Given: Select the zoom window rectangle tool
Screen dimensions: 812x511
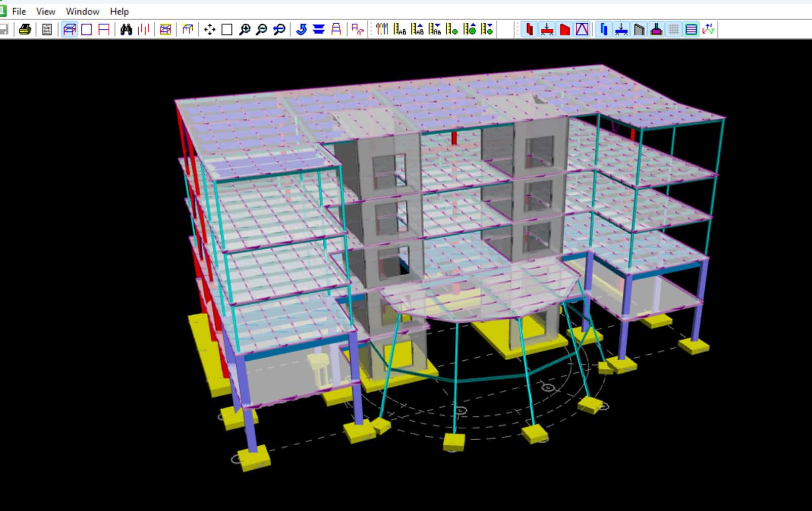Looking at the screenshot, I should [227, 29].
